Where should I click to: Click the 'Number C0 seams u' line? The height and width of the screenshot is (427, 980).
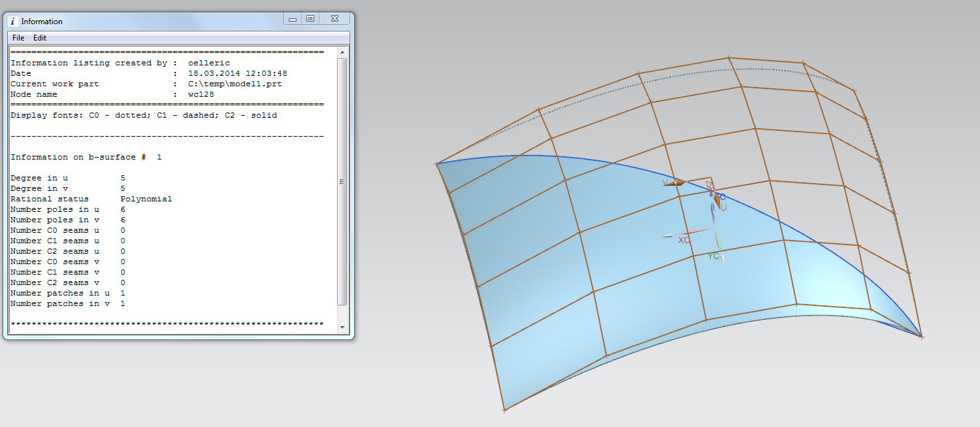coord(68,230)
